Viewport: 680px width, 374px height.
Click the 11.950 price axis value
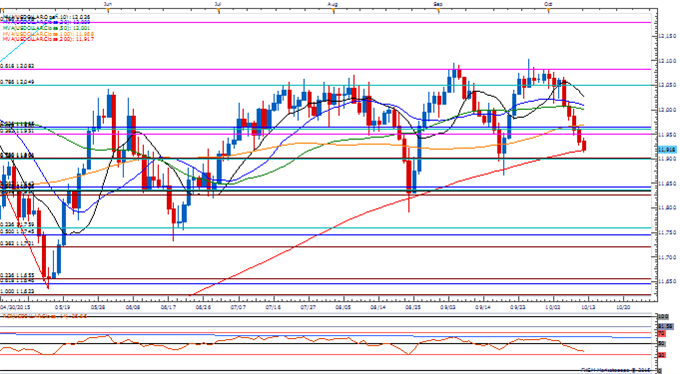tap(668, 134)
